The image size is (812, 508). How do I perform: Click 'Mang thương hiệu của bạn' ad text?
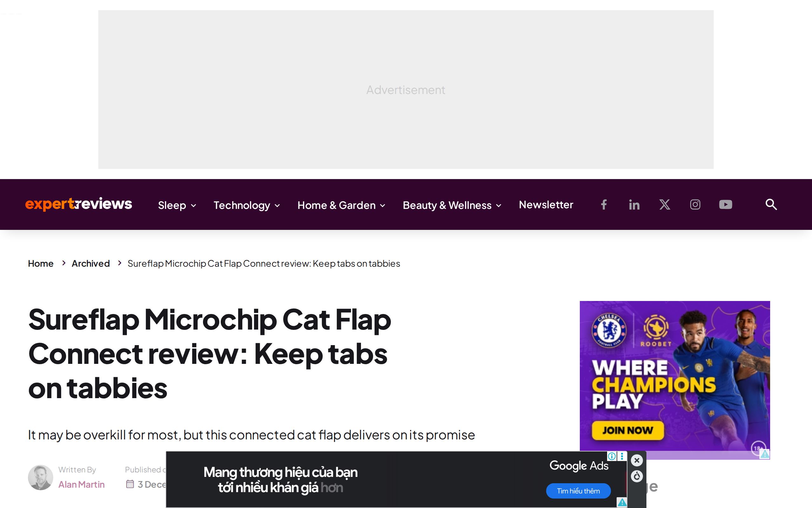coord(280,472)
